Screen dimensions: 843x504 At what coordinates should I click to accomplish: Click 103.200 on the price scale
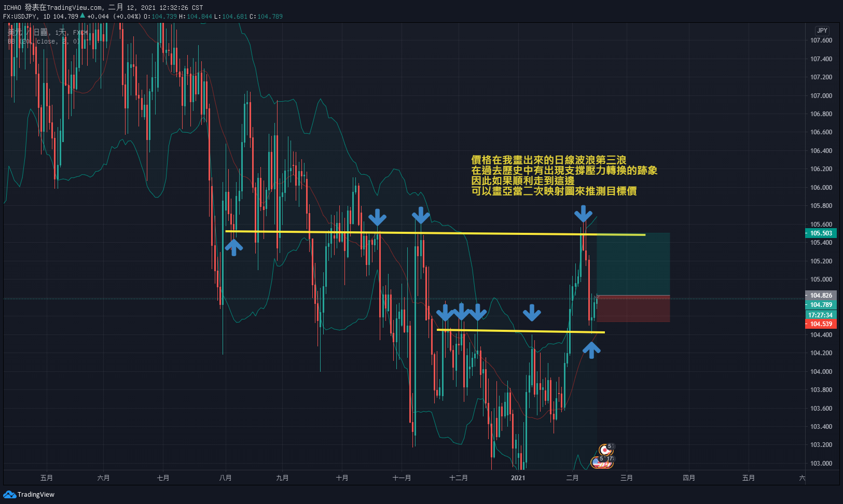(x=821, y=445)
